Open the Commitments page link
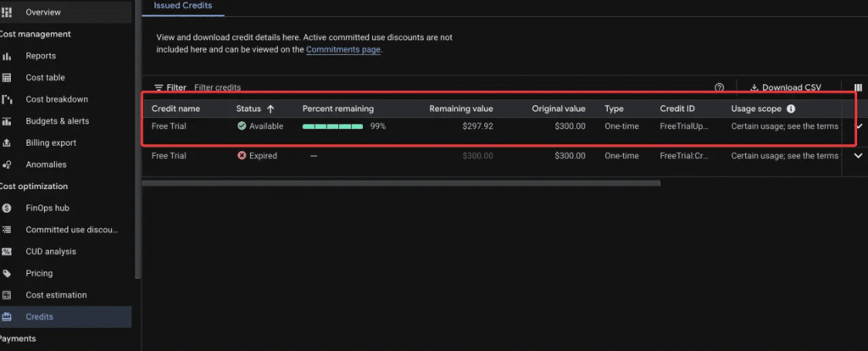 (x=343, y=50)
